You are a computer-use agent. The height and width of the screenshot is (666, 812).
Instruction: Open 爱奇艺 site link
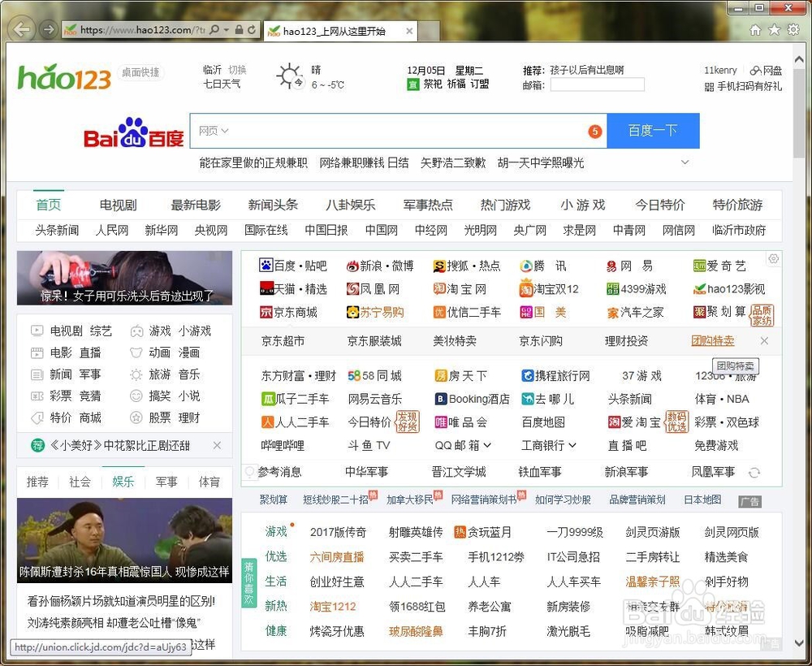[719, 266]
